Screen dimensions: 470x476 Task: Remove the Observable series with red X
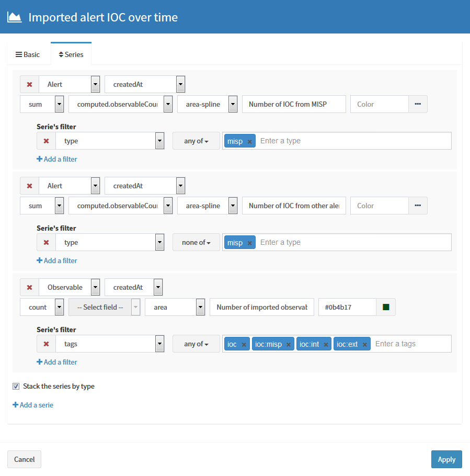point(29,287)
